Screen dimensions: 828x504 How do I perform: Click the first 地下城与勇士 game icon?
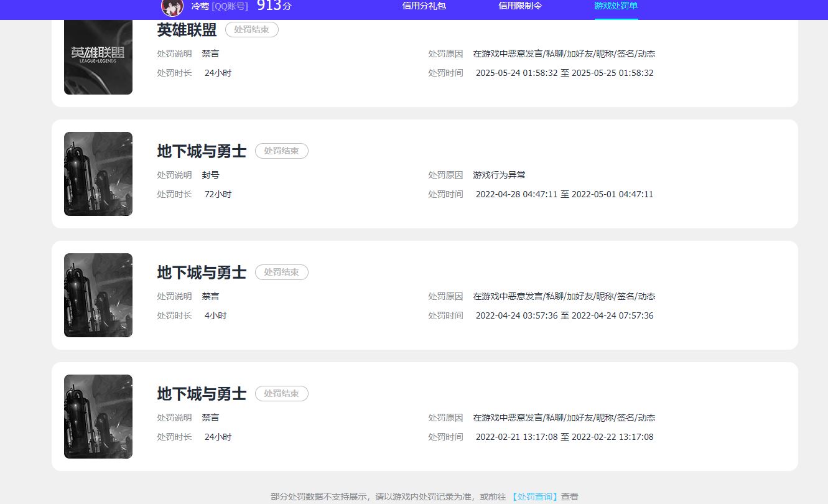(98, 174)
